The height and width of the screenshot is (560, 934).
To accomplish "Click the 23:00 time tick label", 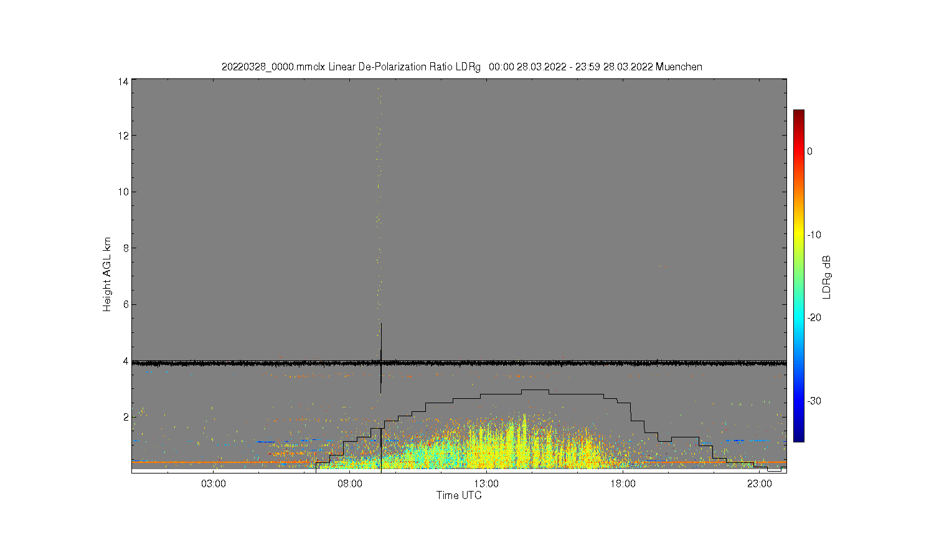I will click(759, 483).
